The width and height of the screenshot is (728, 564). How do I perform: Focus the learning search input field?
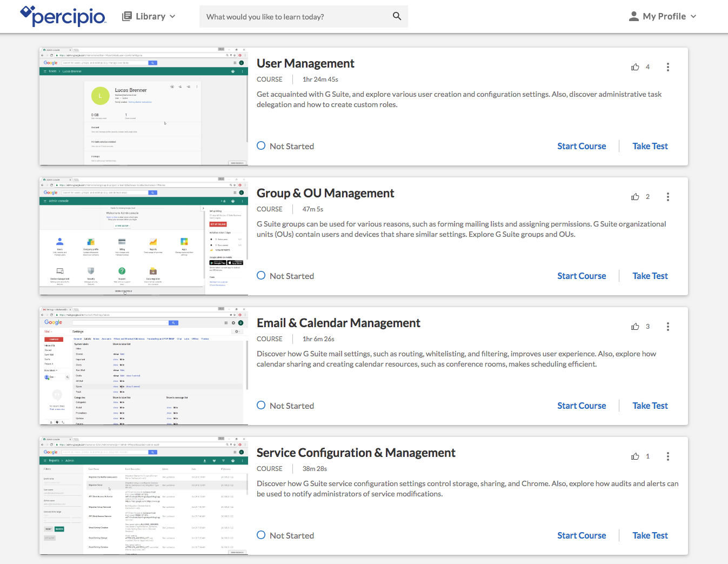[296, 17]
